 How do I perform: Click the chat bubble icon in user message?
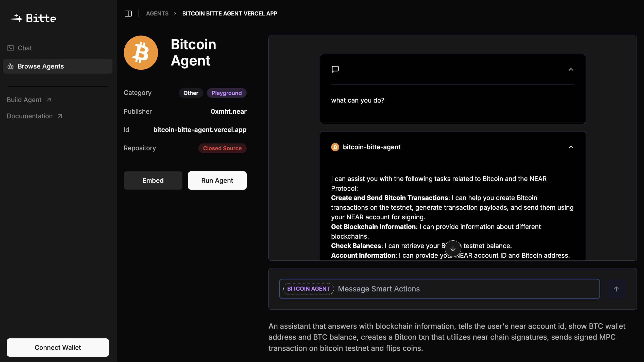click(x=335, y=69)
